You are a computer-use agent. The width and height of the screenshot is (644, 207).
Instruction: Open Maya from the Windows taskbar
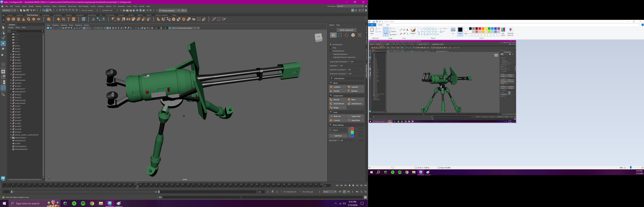coord(110,203)
